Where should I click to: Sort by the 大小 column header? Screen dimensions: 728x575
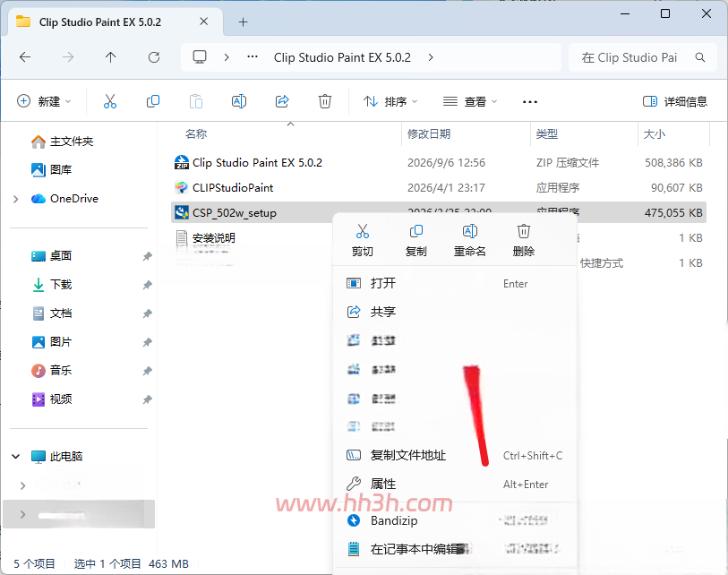[655, 133]
